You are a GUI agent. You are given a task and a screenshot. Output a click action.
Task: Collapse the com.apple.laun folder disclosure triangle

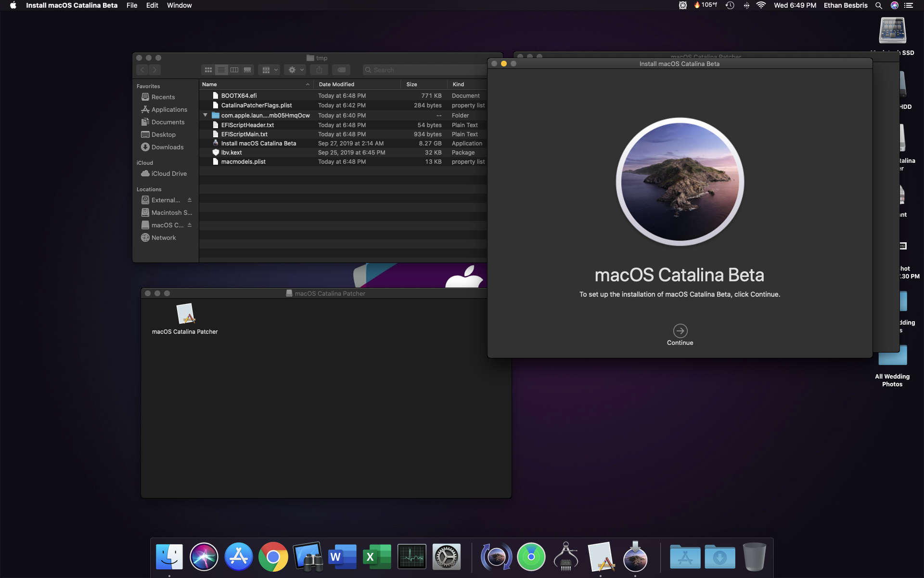(x=205, y=115)
